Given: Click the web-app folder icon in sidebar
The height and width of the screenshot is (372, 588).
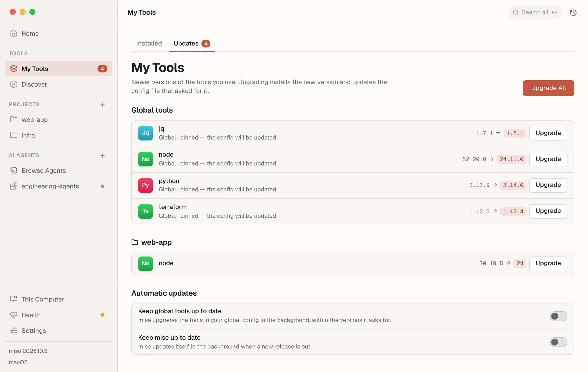Looking at the screenshot, I should coord(14,119).
